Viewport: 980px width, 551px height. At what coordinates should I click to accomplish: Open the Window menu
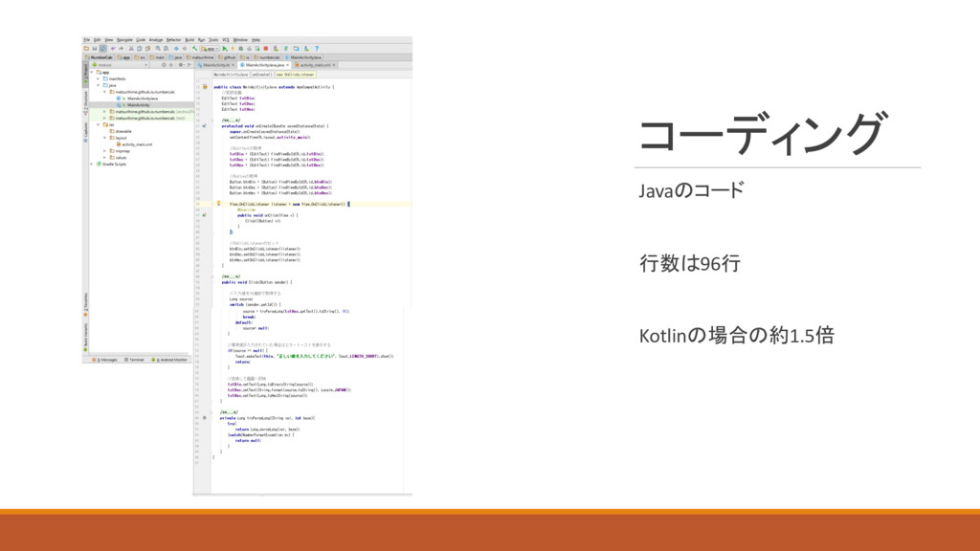240,40
